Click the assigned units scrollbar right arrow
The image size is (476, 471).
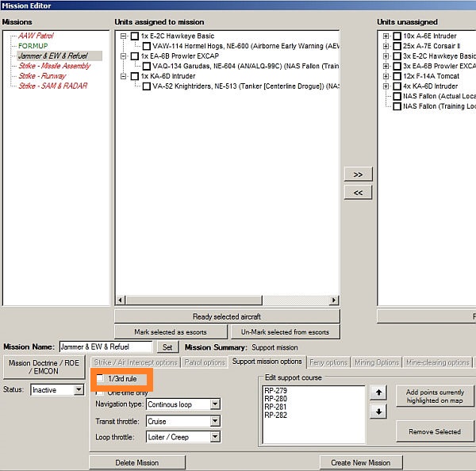point(334,301)
